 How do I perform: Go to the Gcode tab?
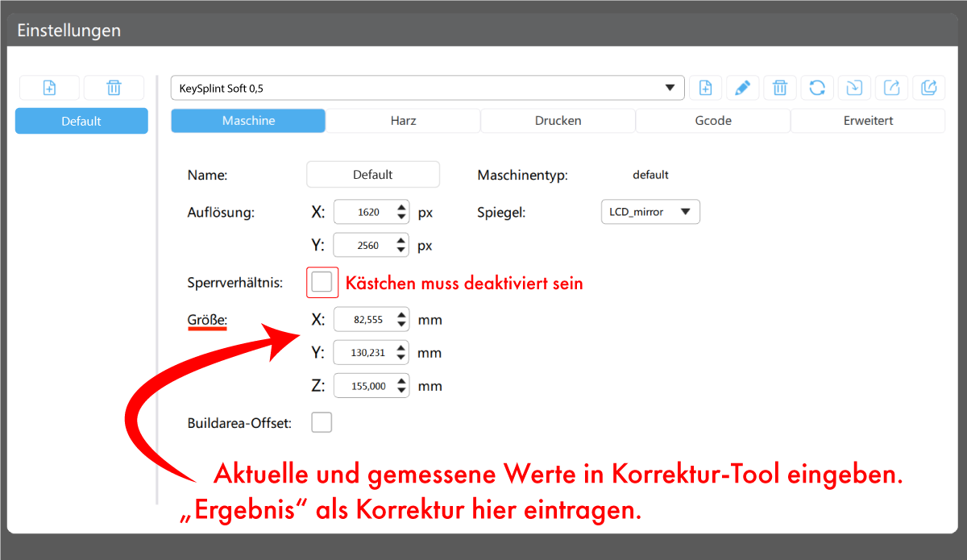point(712,121)
